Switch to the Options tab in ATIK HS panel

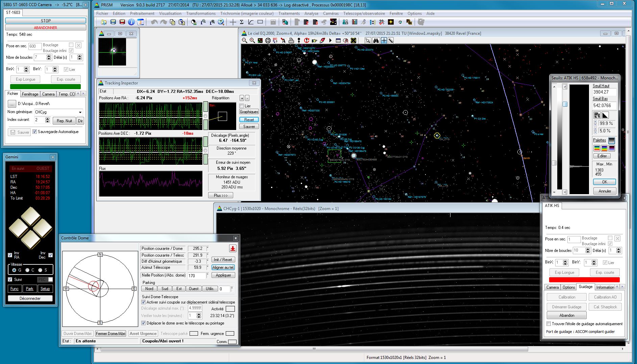click(568, 287)
